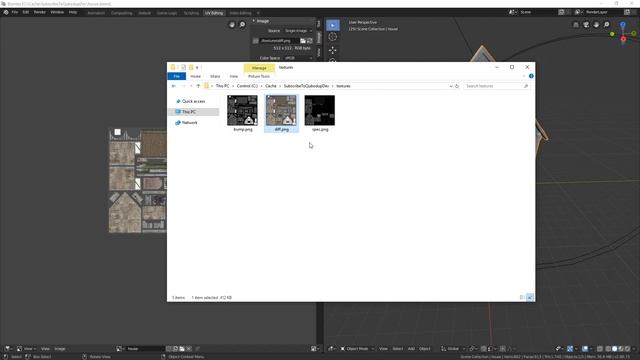Open the Explorer Home ribbon tab
The height and width of the screenshot is (360, 640).
pyautogui.click(x=196, y=76)
